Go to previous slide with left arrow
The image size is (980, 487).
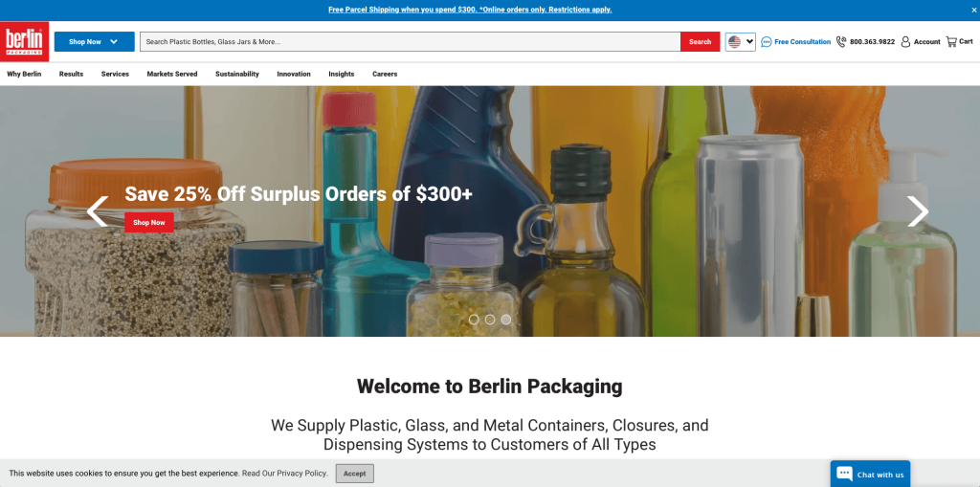[97, 211]
